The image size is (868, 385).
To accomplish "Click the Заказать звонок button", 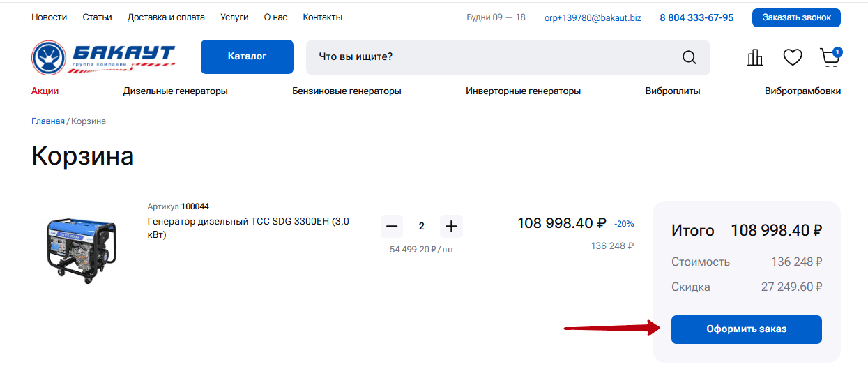I will [795, 17].
